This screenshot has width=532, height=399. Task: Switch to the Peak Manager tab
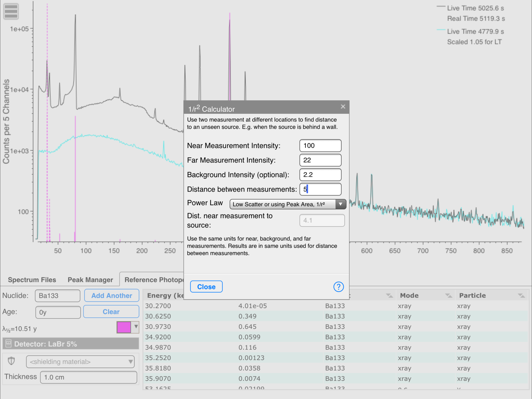click(x=90, y=280)
